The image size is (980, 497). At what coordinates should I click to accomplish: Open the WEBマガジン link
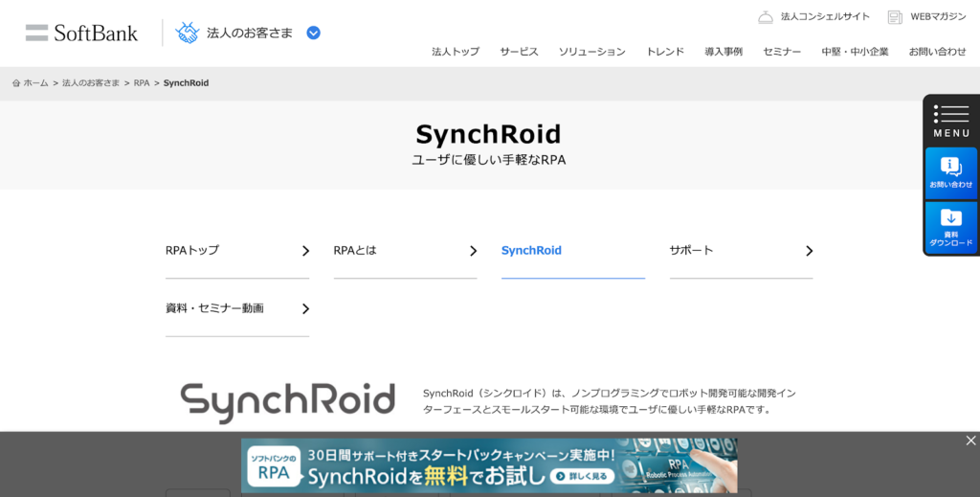click(x=938, y=17)
